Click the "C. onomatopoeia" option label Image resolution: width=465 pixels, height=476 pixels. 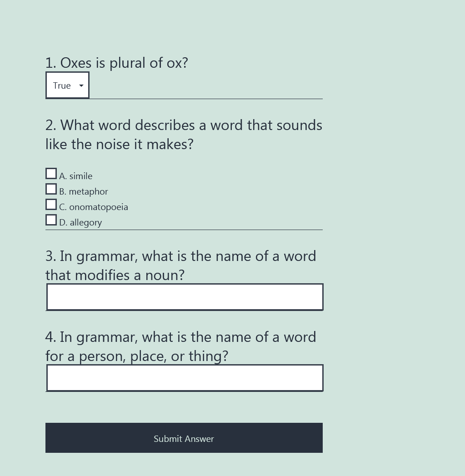pos(94,207)
